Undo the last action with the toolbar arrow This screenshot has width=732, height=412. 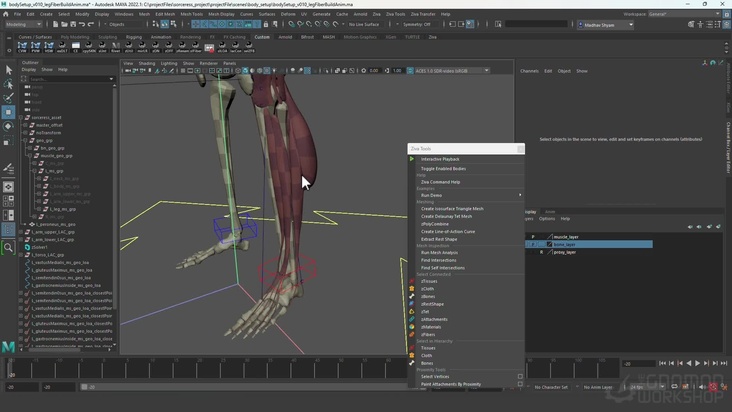click(x=82, y=24)
